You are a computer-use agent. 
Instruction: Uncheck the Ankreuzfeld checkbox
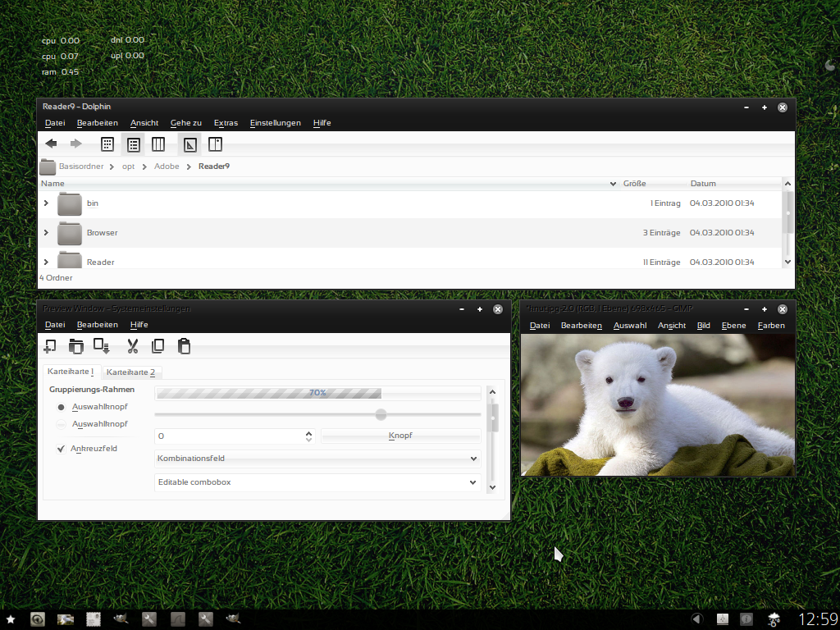coord(61,449)
